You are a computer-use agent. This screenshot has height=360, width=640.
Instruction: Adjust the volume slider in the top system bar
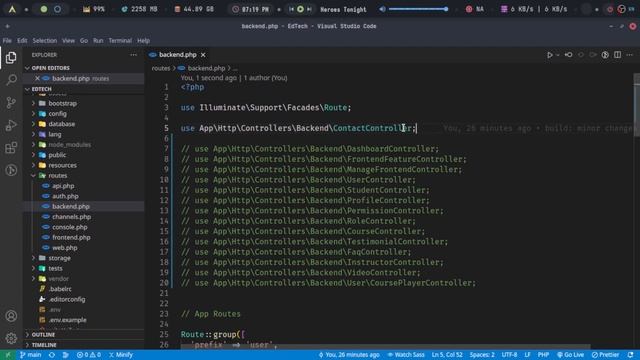point(418,9)
